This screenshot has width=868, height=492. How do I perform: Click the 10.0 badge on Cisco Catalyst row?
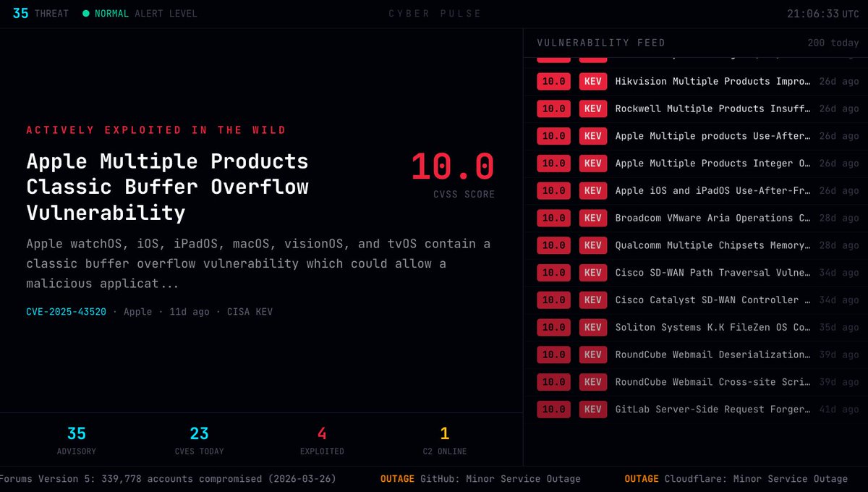click(553, 300)
